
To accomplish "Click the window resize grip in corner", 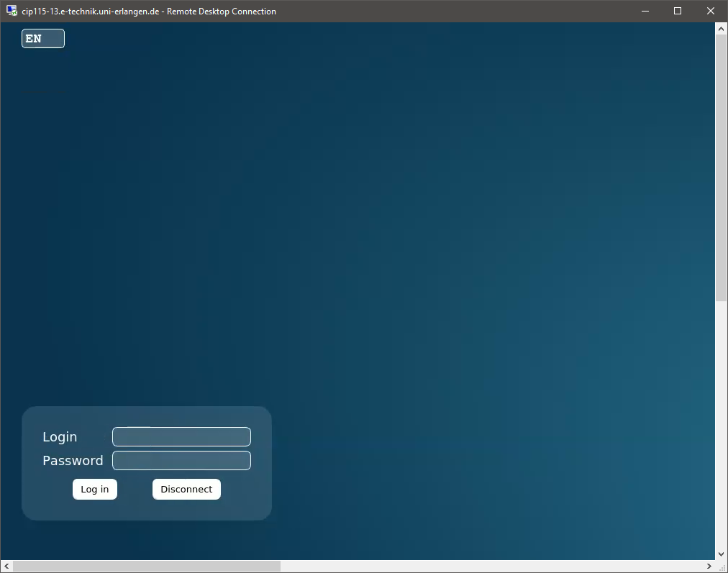I will [722, 567].
